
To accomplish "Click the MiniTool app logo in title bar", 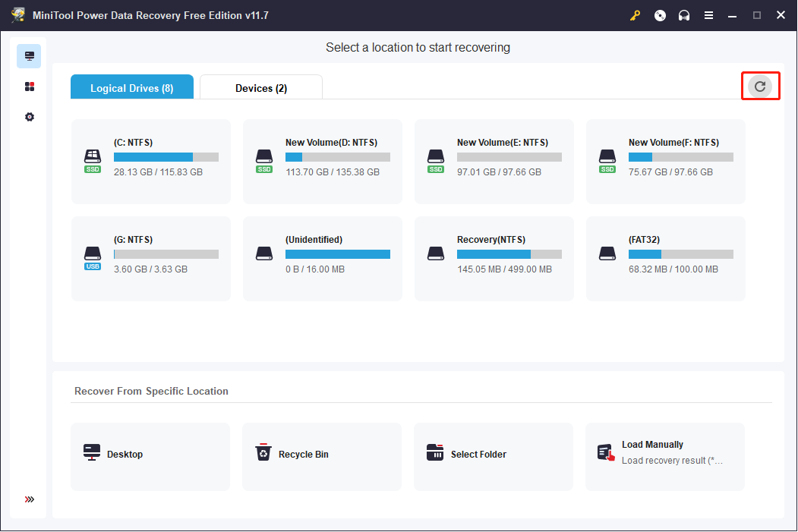I will click(17, 14).
